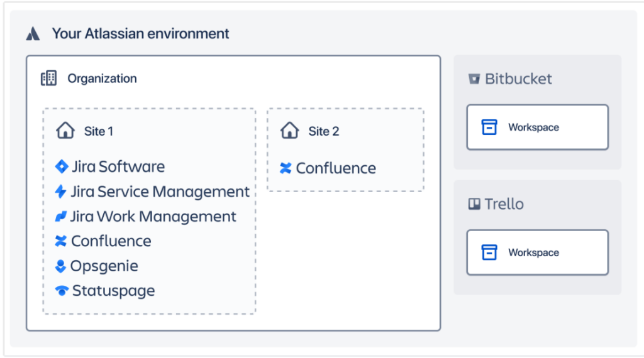The height and width of the screenshot is (358, 644).
Task: Click the Confluence icon in Site 1
Action: pyautogui.click(x=61, y=241)
